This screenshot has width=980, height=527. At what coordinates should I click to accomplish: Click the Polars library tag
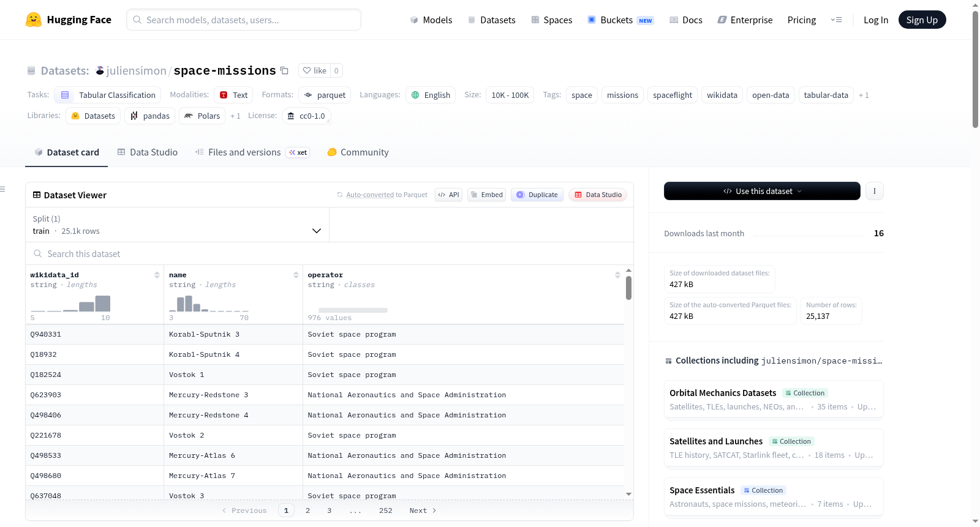point(202,116)
